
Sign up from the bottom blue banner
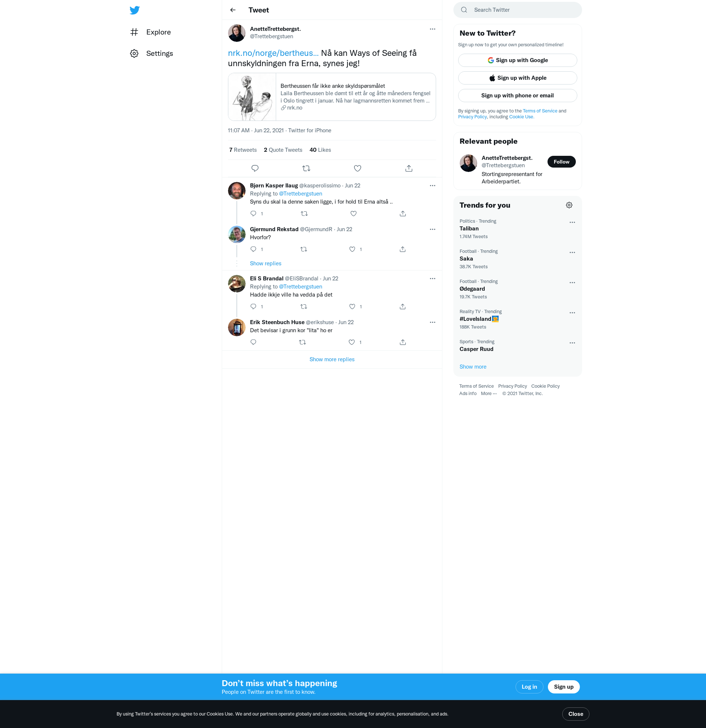[563, 687]
